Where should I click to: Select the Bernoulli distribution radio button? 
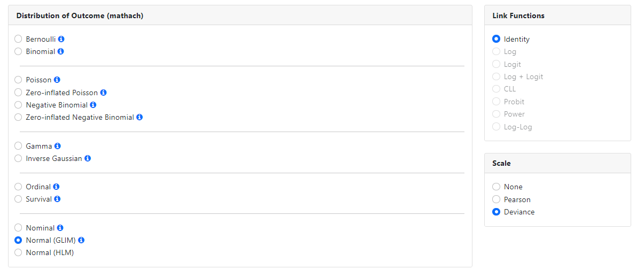tap(19, 39)
